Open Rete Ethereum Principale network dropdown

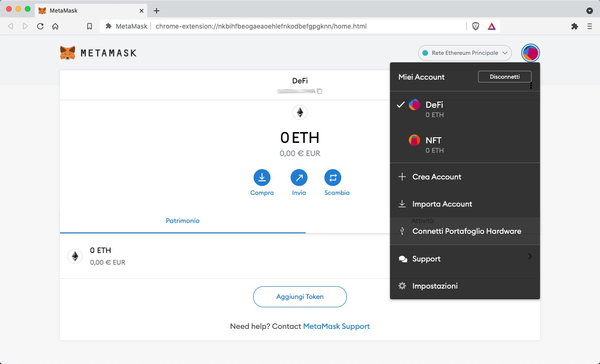pos(465,53)
